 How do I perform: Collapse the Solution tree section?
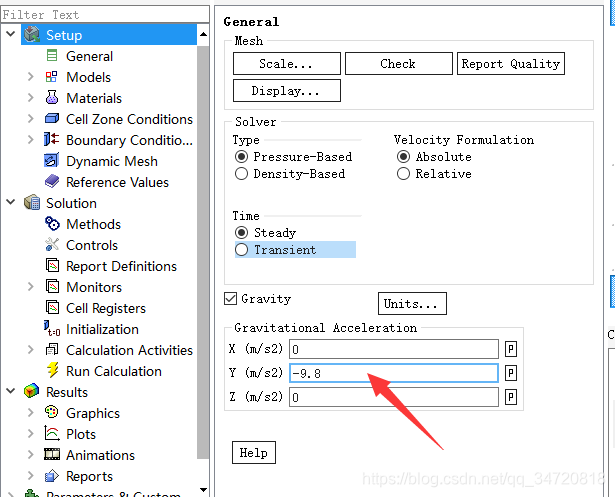point(11,202)
